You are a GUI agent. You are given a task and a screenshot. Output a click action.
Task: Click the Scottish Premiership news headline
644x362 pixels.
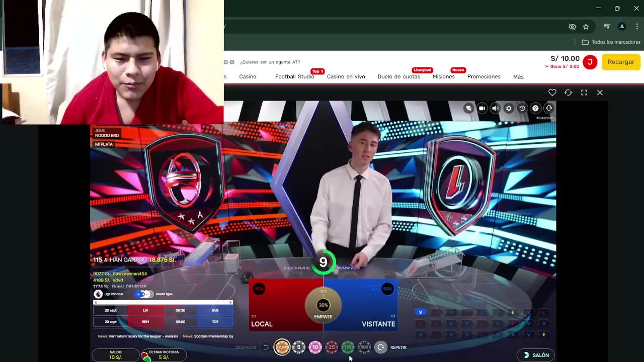click(208, 336)
